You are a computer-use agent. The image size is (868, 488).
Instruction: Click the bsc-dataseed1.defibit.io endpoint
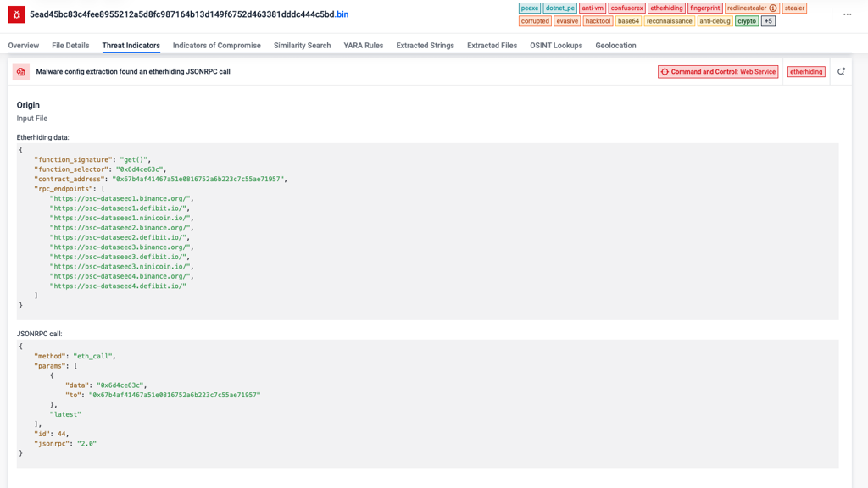(119, 208)
